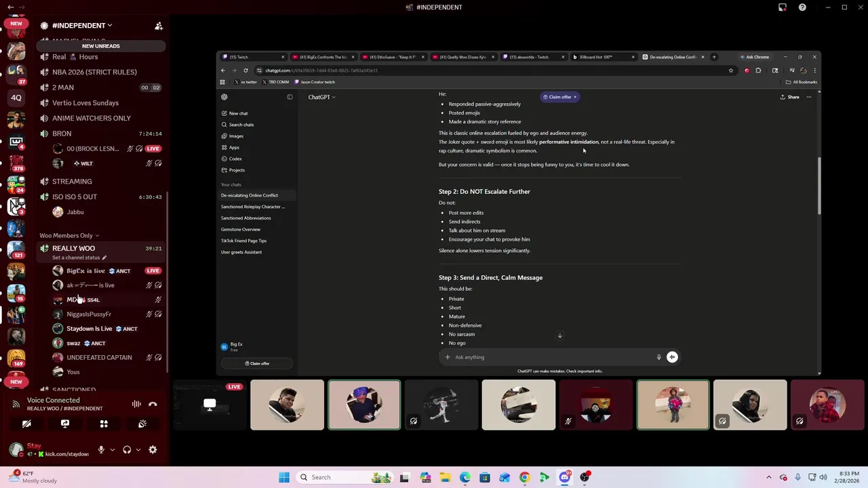Bookmark this page with star icon

pos(731,70)
